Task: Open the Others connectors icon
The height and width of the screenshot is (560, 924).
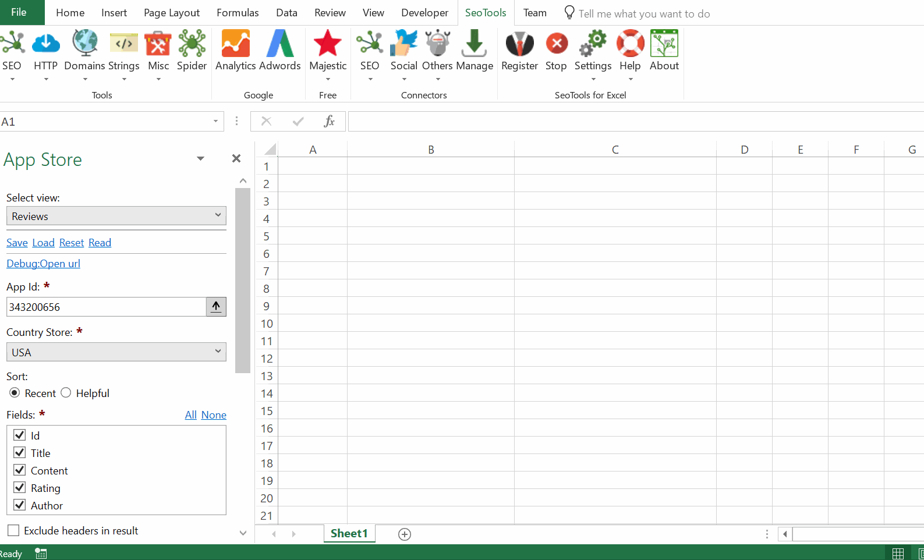Action: click(438, 44)
